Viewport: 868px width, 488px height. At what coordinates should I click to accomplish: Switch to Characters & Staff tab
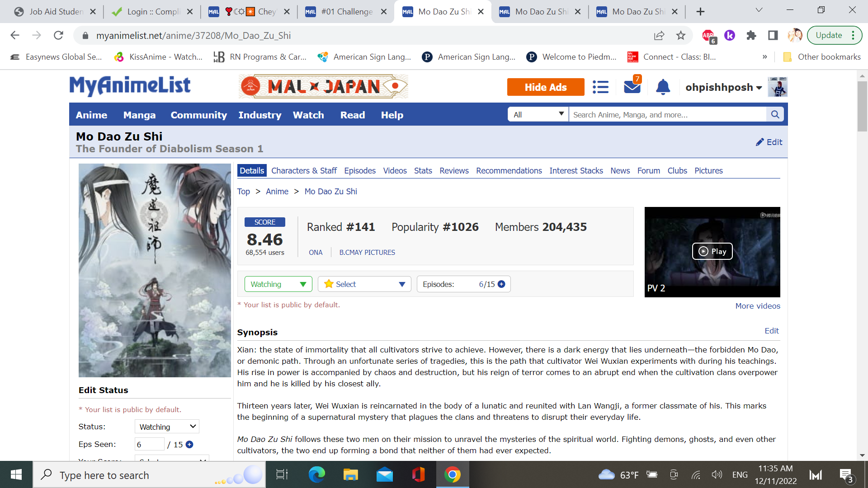point(304,170)
